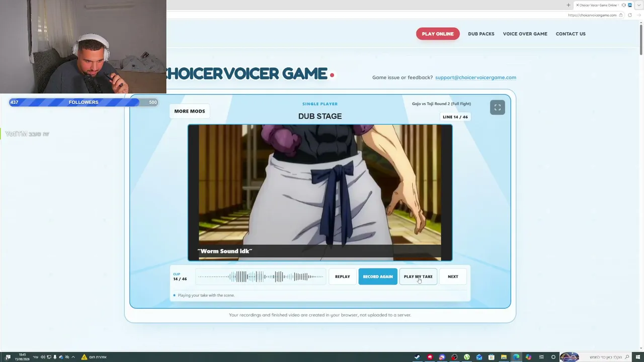This screenshot has width=644, height=362.
Task: Click the followers progress bar
Action: (x=84, y=102)
